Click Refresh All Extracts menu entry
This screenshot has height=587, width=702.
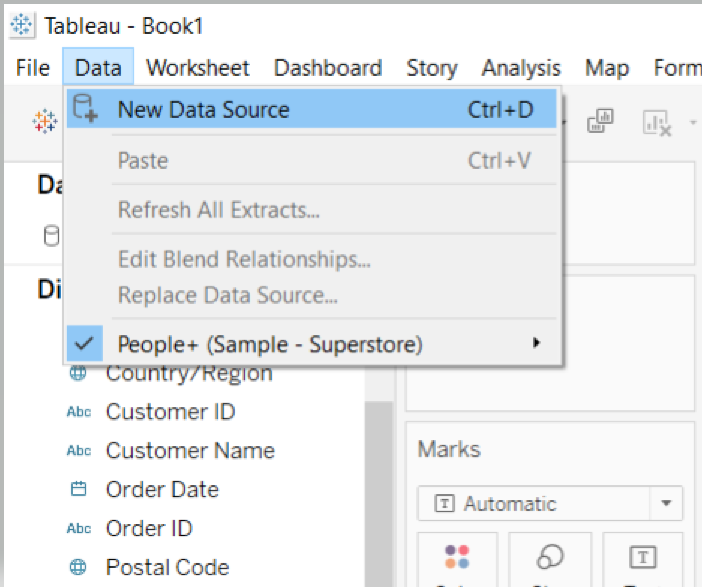[312, 210]
